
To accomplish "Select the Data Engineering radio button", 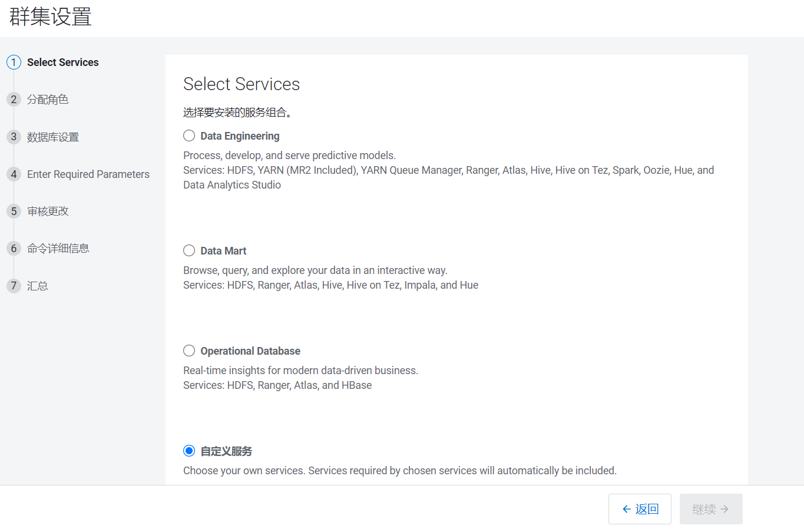I will 189,136.
